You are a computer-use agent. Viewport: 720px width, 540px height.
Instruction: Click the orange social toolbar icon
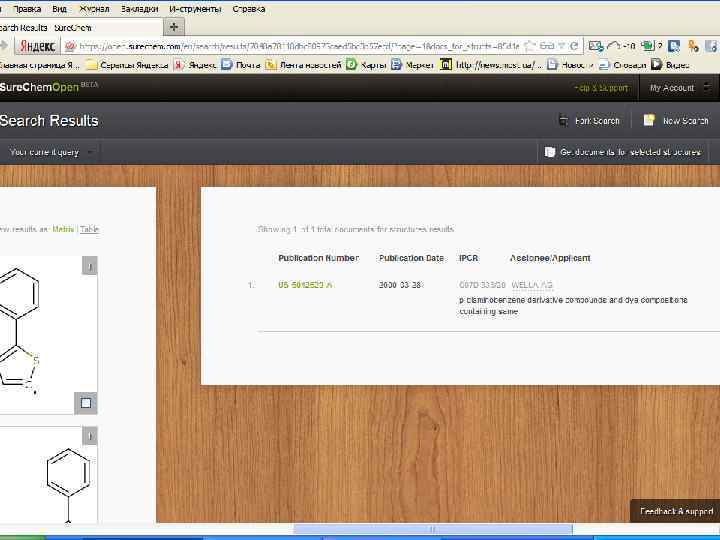pyautogui.click(x=693, y=46)
